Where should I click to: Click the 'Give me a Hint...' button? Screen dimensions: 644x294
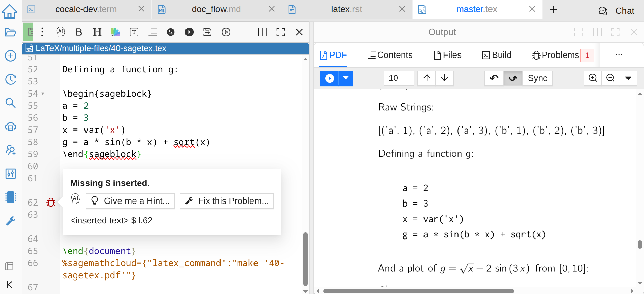click(x=130, y=201)
